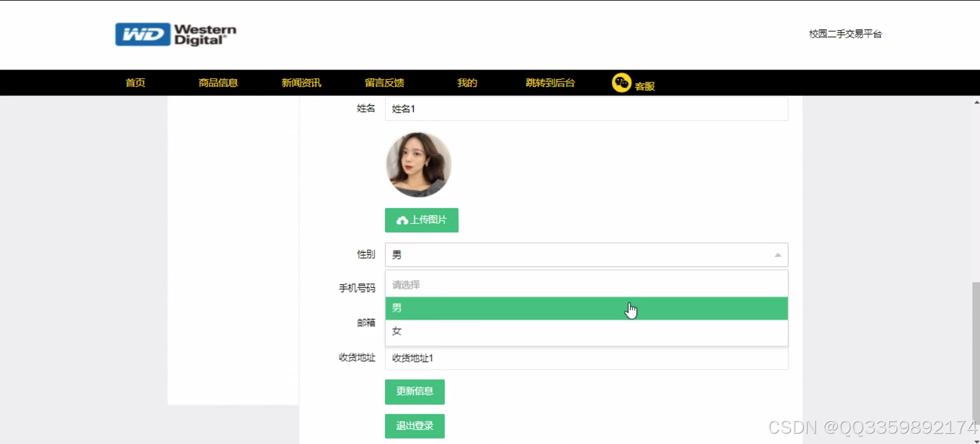Image resolution: width=980 pixels, height=444 pixels.
Task: Click the 客服 label in the nav bar
Action: click(x=645, y=86)
